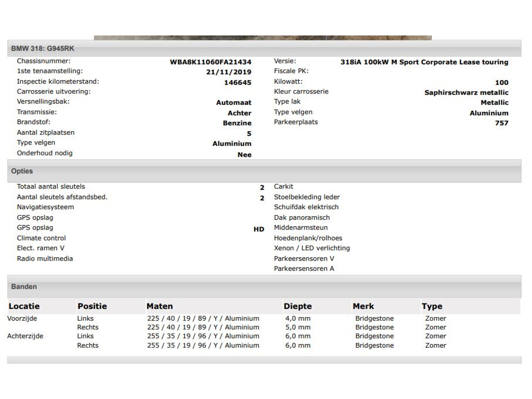Click the Type column header in Banden table

[432, 306]
